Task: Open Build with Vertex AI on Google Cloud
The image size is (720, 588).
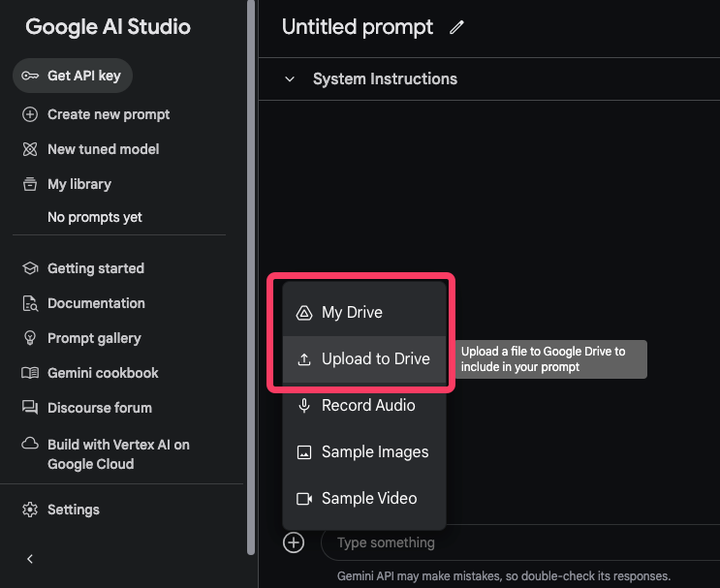Action: [x=118, y=453]
